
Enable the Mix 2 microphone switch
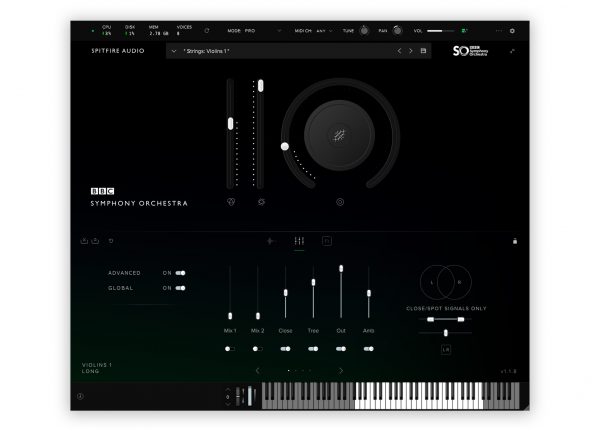(258, 349)
